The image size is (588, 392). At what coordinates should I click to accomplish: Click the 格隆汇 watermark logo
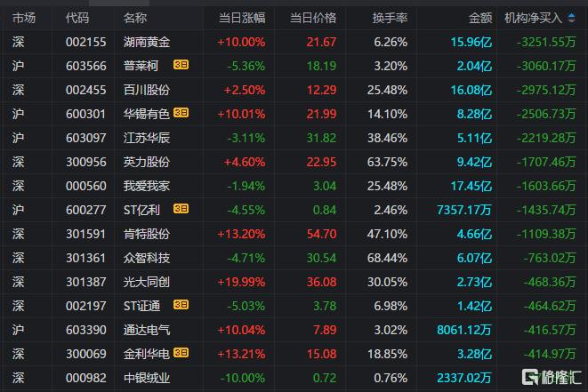click(552, 377)
